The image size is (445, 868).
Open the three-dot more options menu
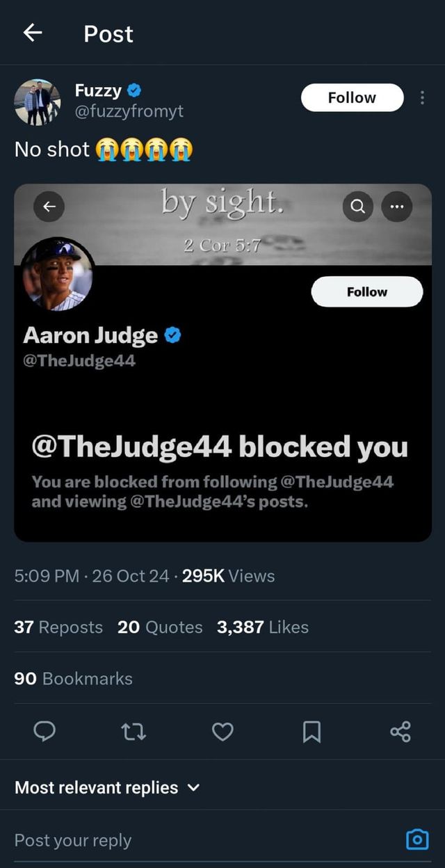point(422,98)
